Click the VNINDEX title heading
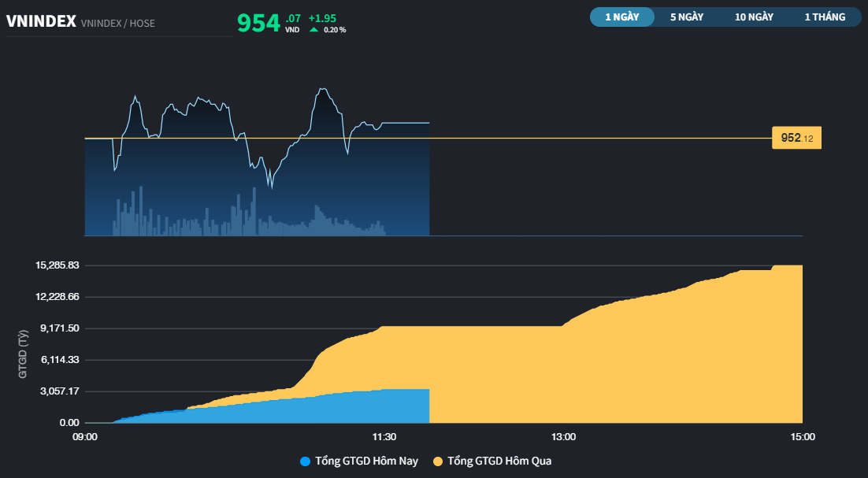Viewport: 868px width, 478px height. pyautogui.click(x=41, y=22)
